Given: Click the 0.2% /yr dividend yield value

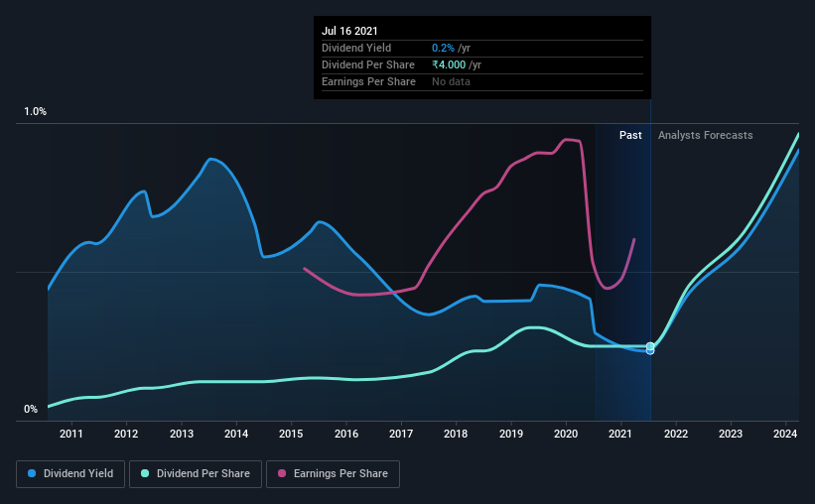Looking at the screenshot, I should pos(451,48).
